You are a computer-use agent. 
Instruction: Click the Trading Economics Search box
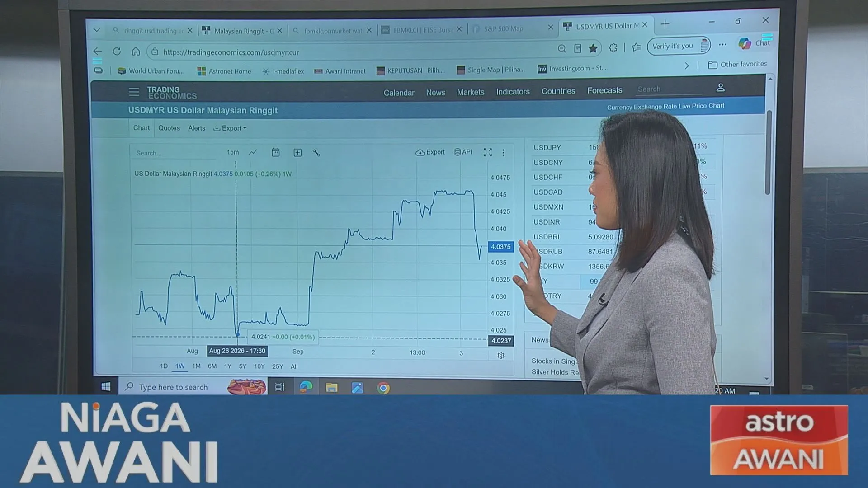pyautogui.click(x=669, y=89)
